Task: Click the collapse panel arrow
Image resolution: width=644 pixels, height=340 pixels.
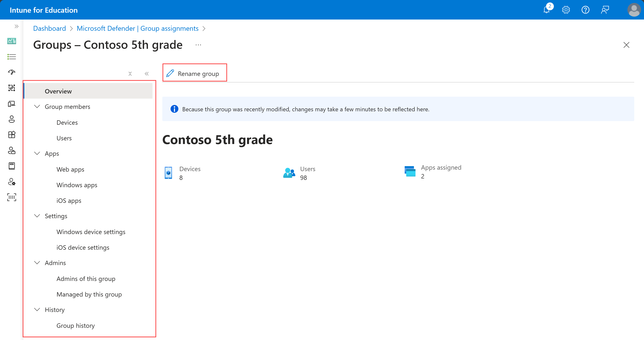Action: click(147, 73)
